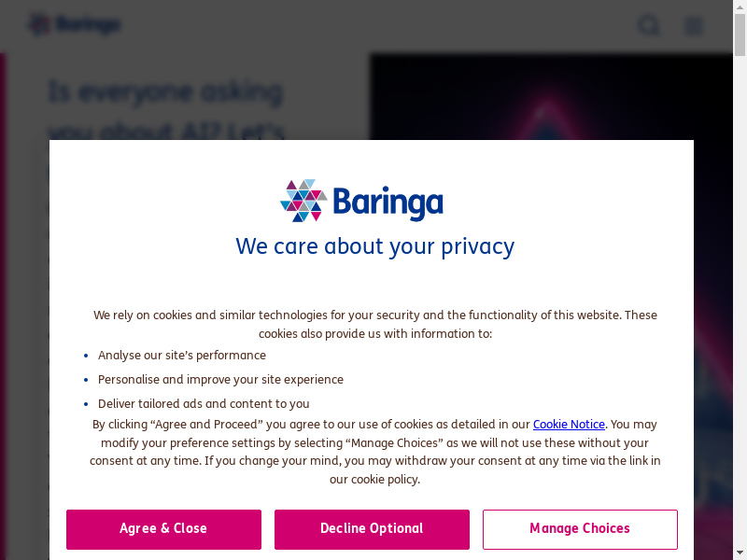Click the scrollbar down arrow
This screenshot has height=560, width=747.
click(x=740, y=553)
